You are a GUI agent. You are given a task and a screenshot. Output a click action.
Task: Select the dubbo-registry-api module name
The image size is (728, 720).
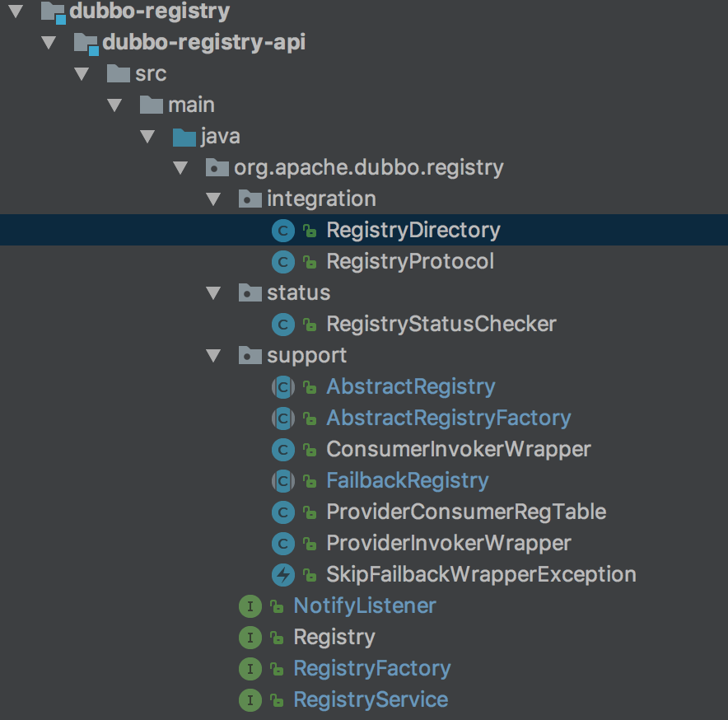coord(203,42)
